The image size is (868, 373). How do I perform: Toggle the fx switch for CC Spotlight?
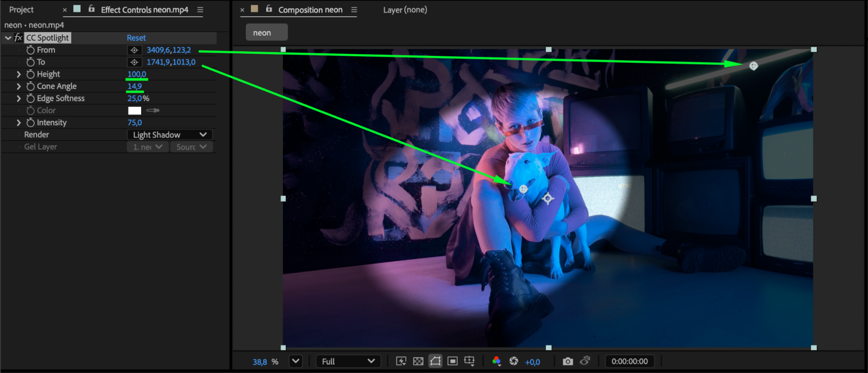click(18, 38)
